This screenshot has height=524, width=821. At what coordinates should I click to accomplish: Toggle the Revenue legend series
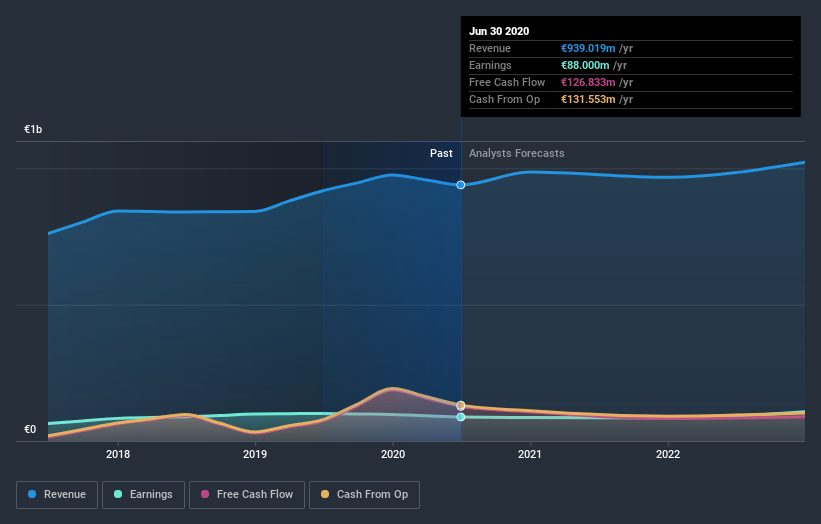click(57, 495)
